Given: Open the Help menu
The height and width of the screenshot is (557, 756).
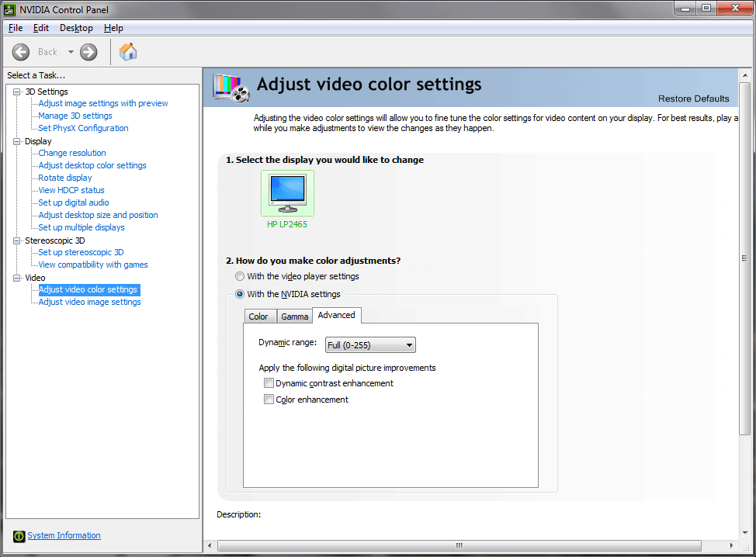Looking at the screenshot, I should [113, 28].
